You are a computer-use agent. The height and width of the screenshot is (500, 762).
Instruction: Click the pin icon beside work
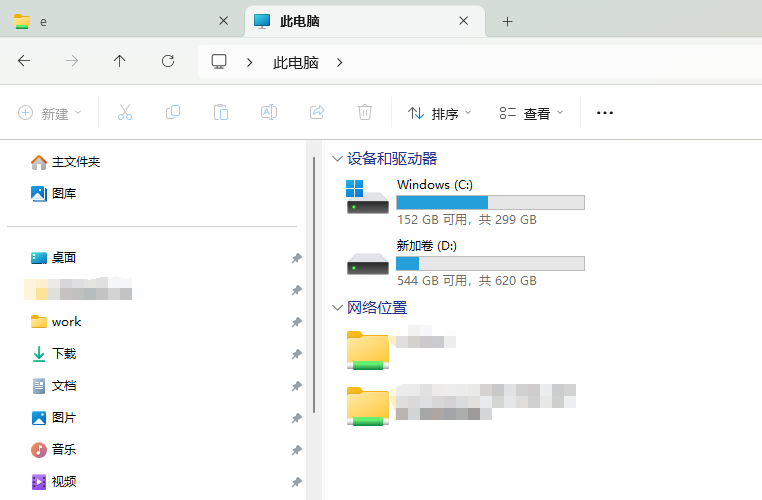point(296,322)
